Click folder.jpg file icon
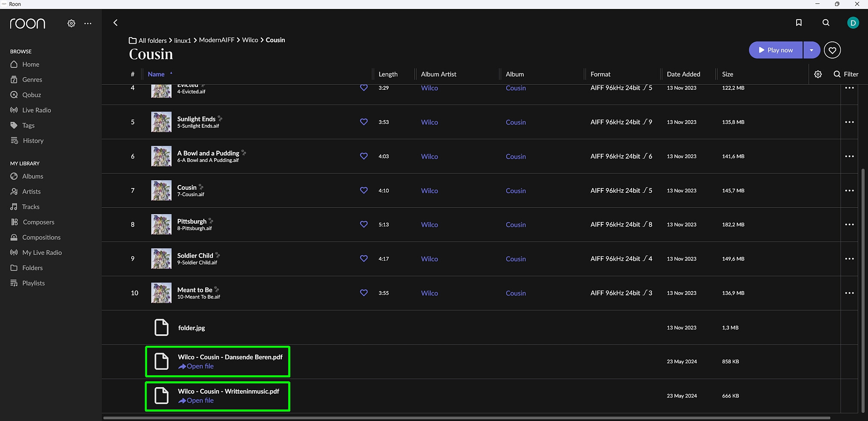Screen dimensions: 868x421 pos(161,327)
